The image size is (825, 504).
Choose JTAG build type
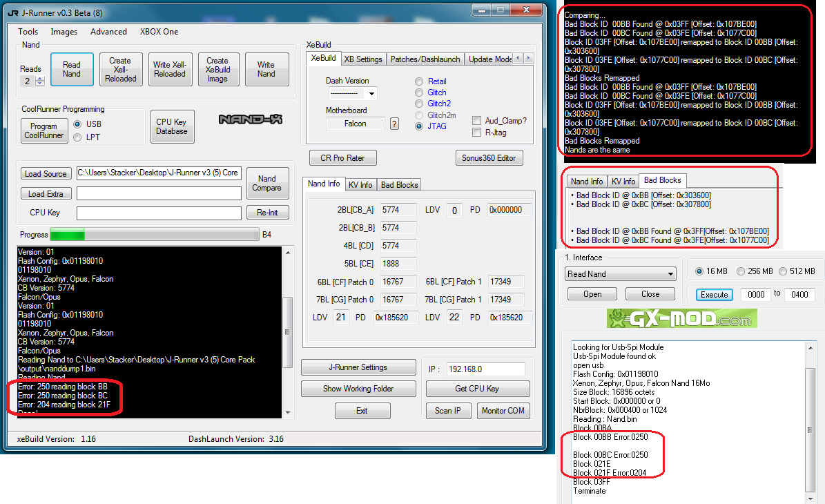(x=419, y=126)
